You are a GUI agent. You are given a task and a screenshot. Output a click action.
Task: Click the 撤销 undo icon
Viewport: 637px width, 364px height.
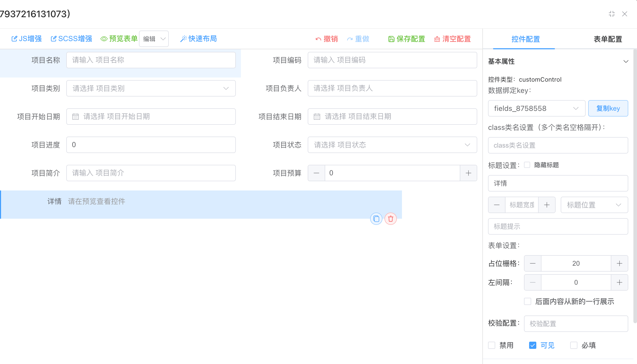coord(318,39)
